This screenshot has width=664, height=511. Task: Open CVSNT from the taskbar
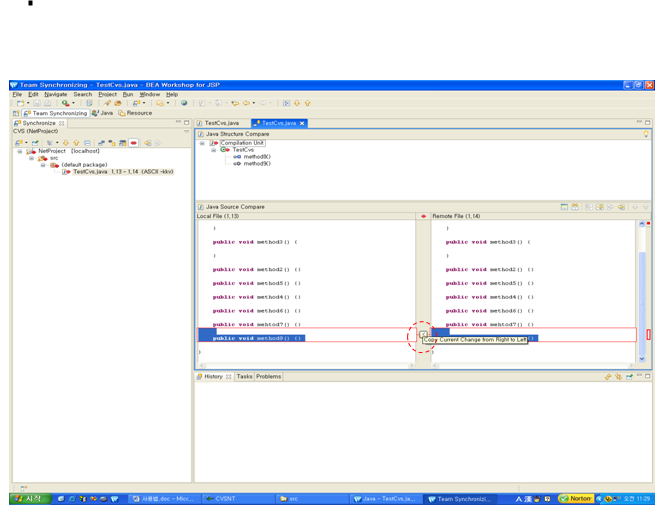click(238, 499)
